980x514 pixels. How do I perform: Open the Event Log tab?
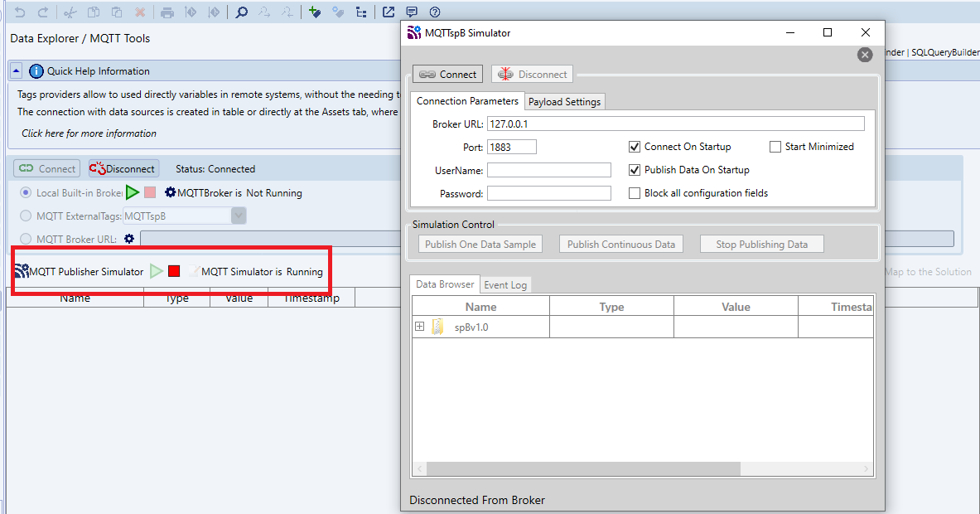tap(505, 285)
